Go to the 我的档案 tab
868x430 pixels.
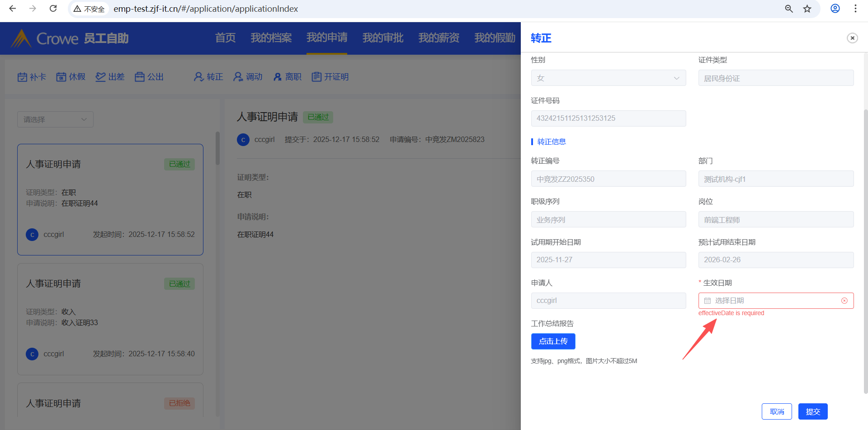pyautogui.click(x=271, y=38)
